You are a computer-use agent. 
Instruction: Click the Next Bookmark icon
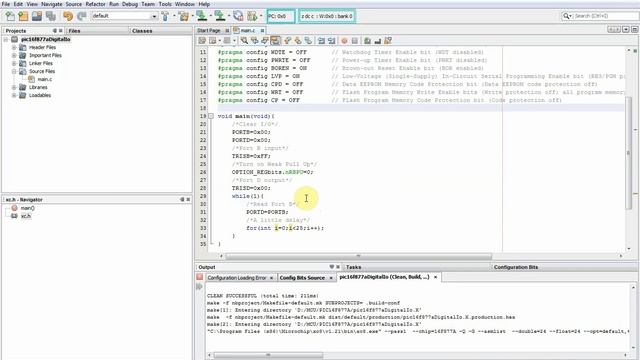pos(298,40)
